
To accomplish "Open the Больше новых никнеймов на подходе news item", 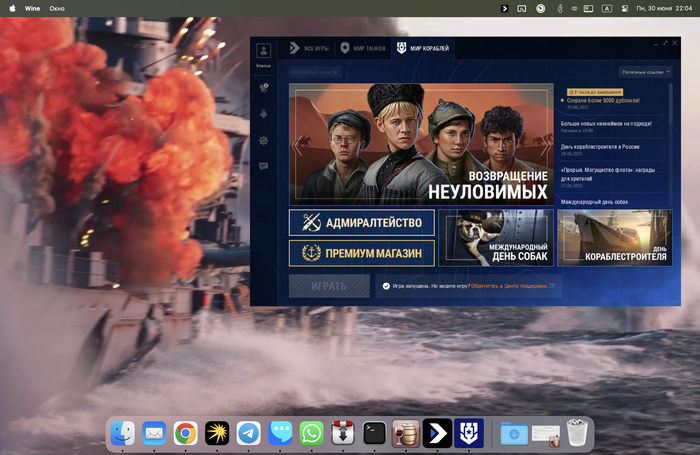I will click(x=606, y=124).
